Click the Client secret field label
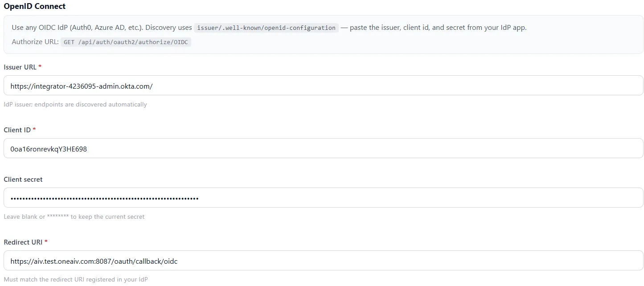Image resolution: width=644 pixels, height=286 pixels. click(23, 179)
